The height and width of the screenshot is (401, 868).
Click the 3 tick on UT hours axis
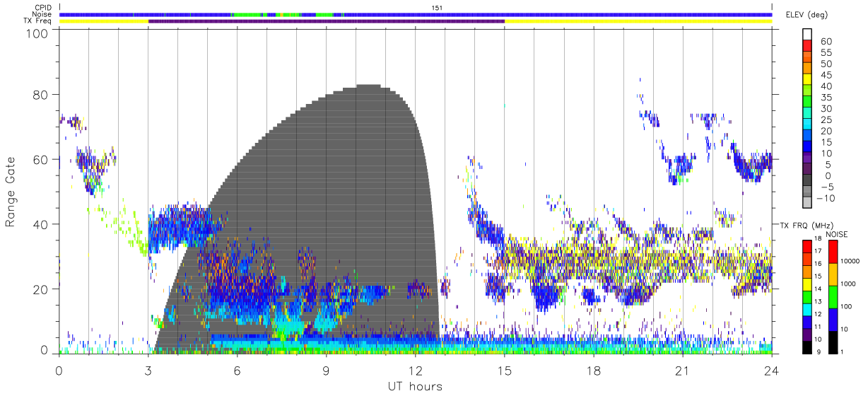point(148,371)
